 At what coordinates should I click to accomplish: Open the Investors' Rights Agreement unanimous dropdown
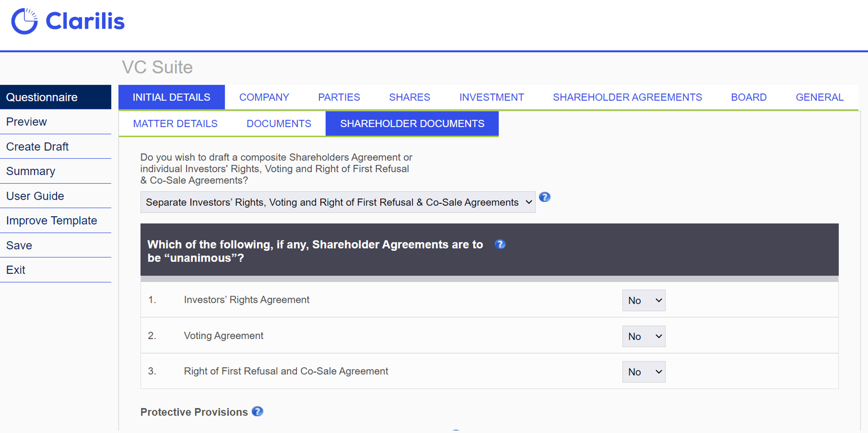[644, 300]
